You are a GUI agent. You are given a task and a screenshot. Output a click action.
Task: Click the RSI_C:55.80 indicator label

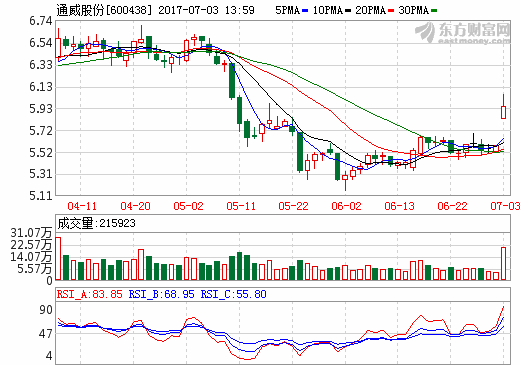233,294
